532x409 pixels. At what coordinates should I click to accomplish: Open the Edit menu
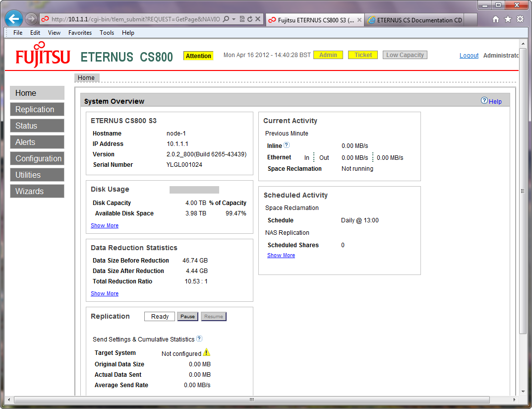coord(35,33)
